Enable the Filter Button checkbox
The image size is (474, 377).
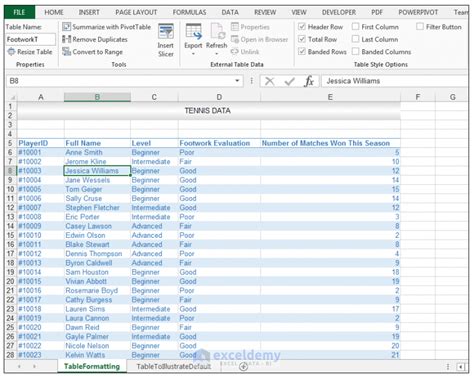coord(420,27)
